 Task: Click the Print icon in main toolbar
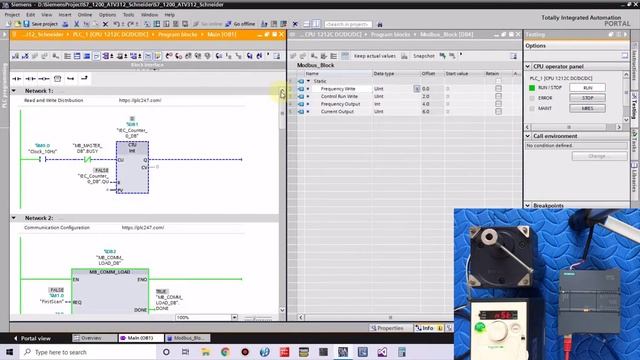coord(65,24)
